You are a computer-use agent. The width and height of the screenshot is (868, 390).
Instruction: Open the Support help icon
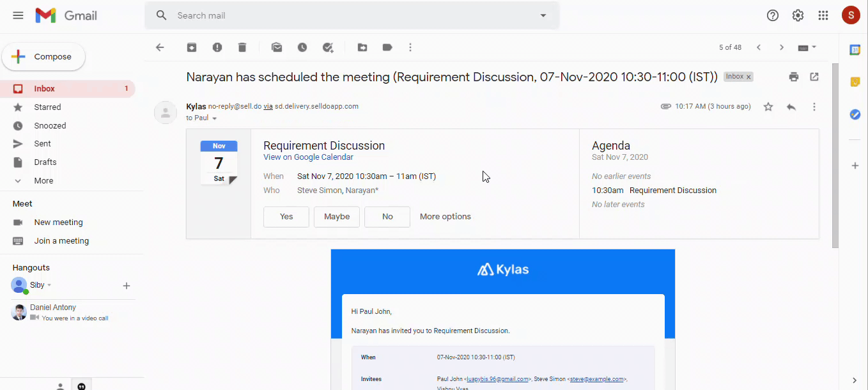pos(773,15)
